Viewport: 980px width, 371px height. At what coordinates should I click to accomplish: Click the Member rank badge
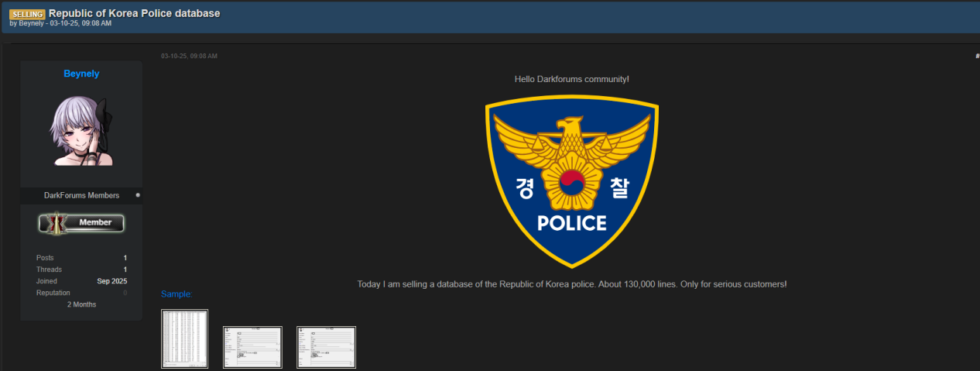pyautogui.click(x=81, y=223)
